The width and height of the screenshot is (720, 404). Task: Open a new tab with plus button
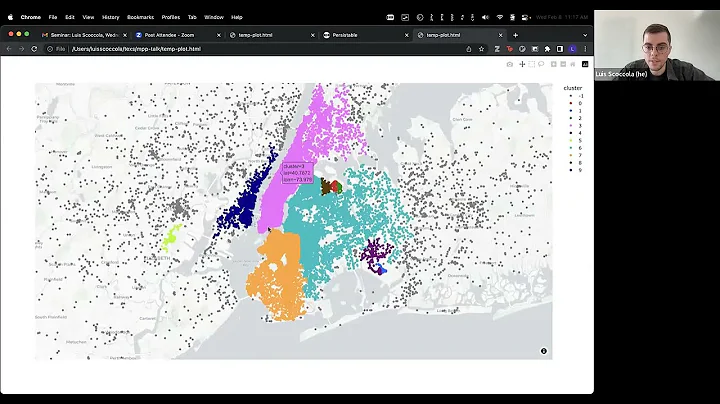tap(516, 35)
